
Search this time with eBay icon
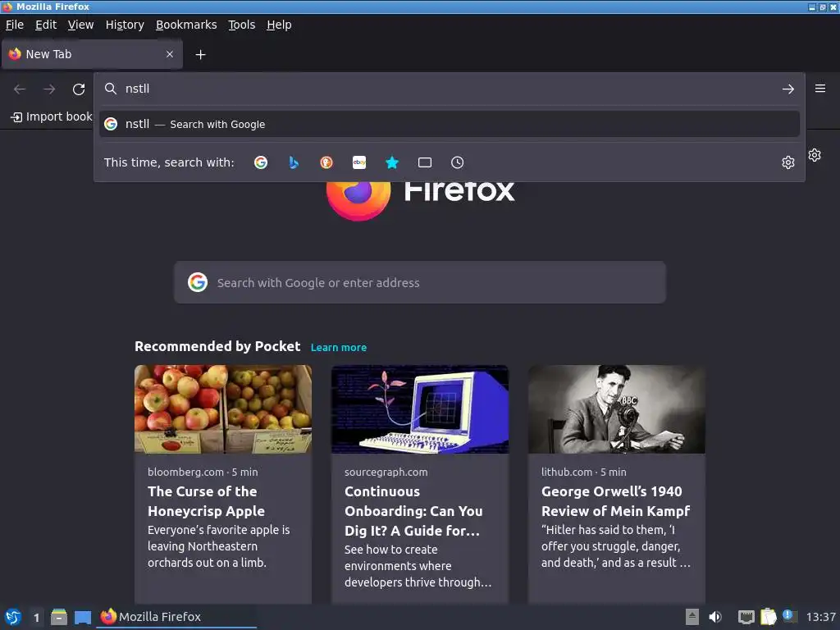359,162
